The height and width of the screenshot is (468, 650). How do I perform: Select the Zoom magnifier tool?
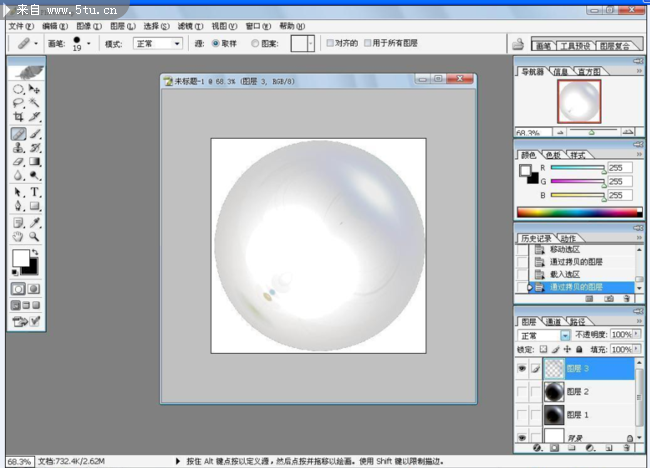[35, 236]
